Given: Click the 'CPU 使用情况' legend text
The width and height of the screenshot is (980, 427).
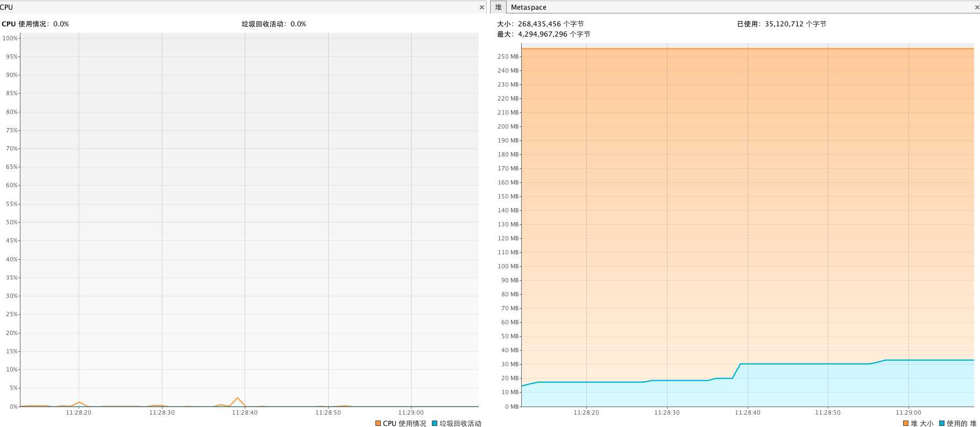Looking at the screenshot, I should [404, 423].
